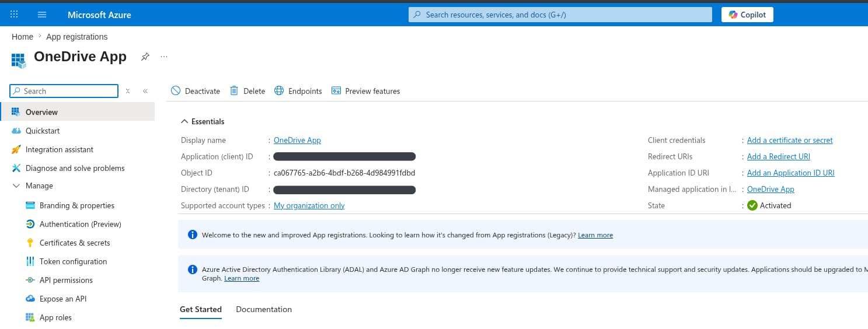Collapse the Manage section
Screen dimensions: 868x329
(16, 185)
